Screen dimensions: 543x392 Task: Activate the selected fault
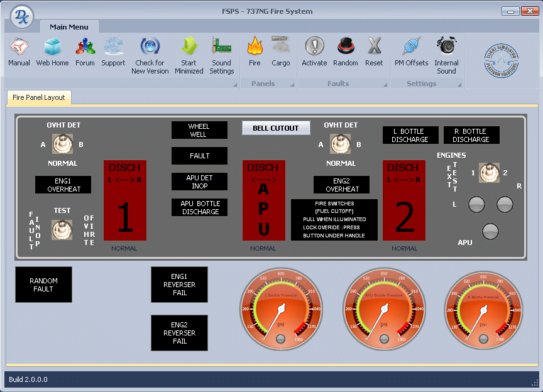(314, 47)
